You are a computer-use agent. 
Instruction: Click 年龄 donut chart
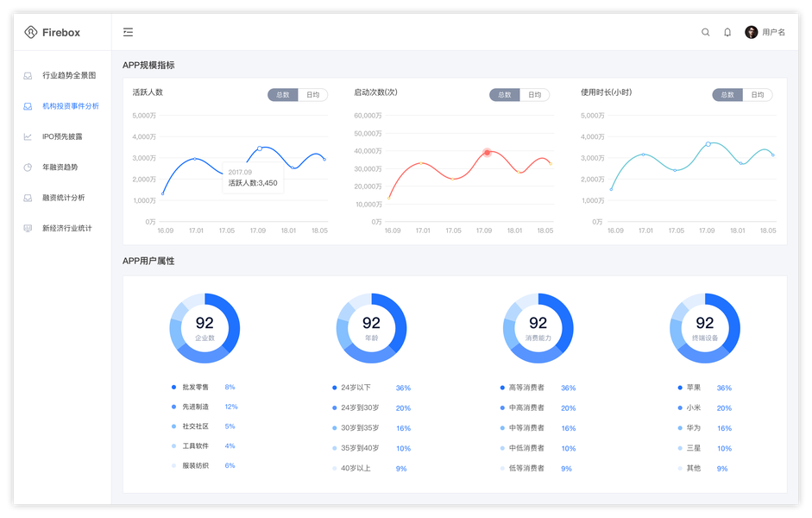pyautogui.click(x=371, y=328)
